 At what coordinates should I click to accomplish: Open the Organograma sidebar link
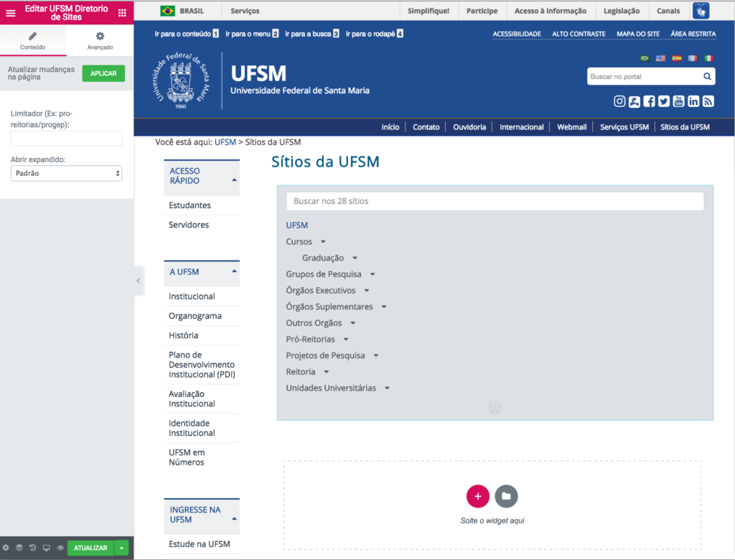point(195,316)
